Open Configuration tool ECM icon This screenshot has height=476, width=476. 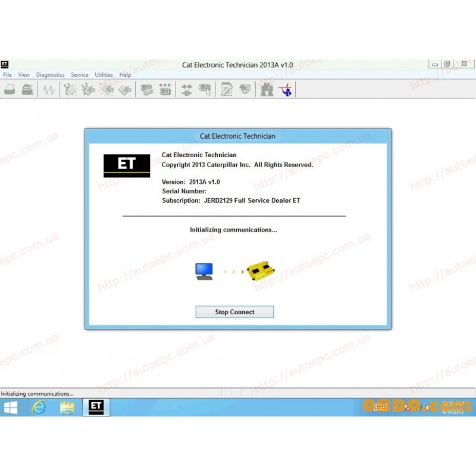coord(165,90)
